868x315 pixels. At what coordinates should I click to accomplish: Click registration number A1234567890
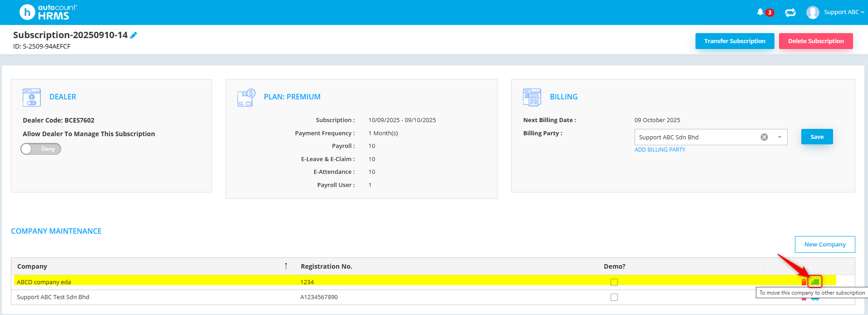tap(319, 297)
